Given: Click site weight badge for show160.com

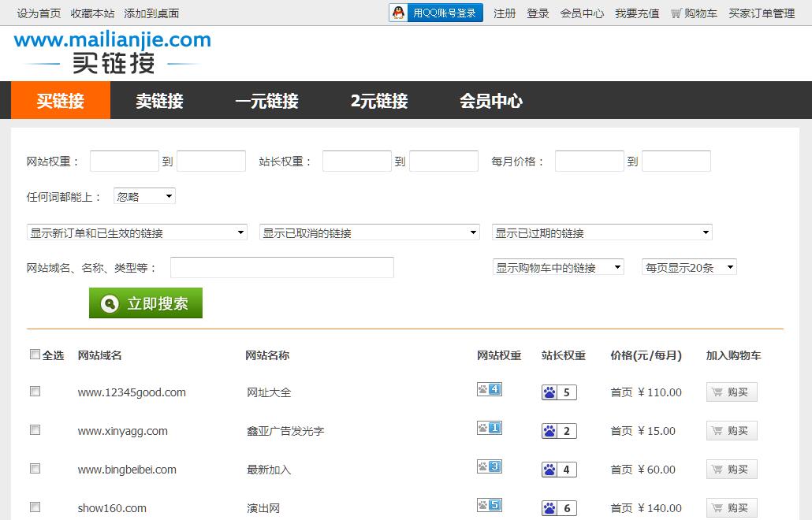Looking at the screenshot, I should [489, 505].
